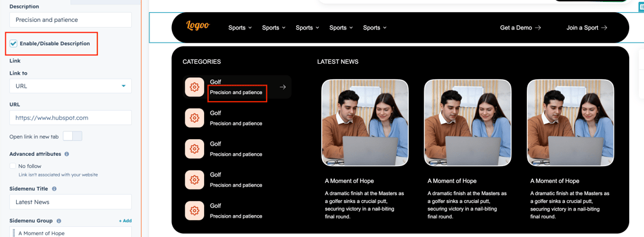Click the Logoo brand logo
Viewport: 644px width, 237px height.
pos(198,26)
